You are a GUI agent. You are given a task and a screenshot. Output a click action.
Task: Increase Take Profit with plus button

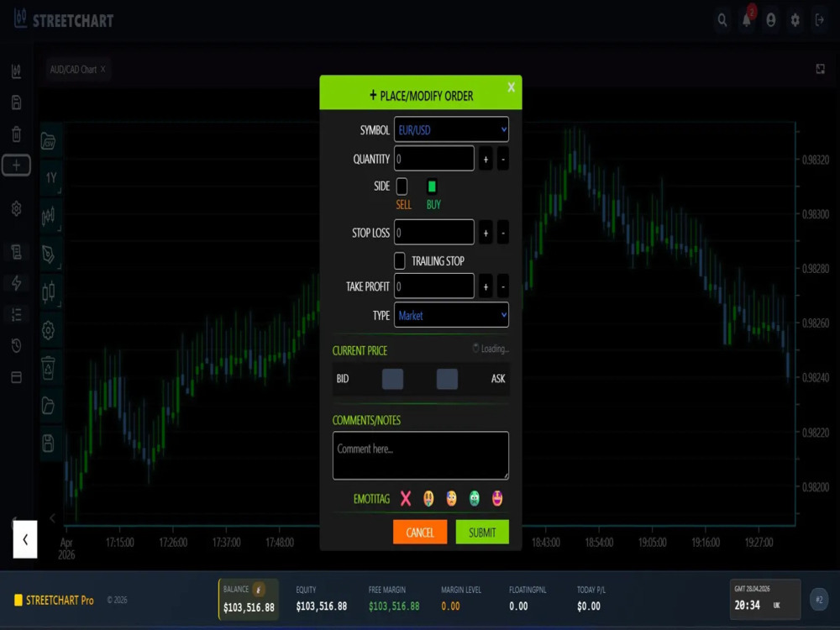click(486, 286)
